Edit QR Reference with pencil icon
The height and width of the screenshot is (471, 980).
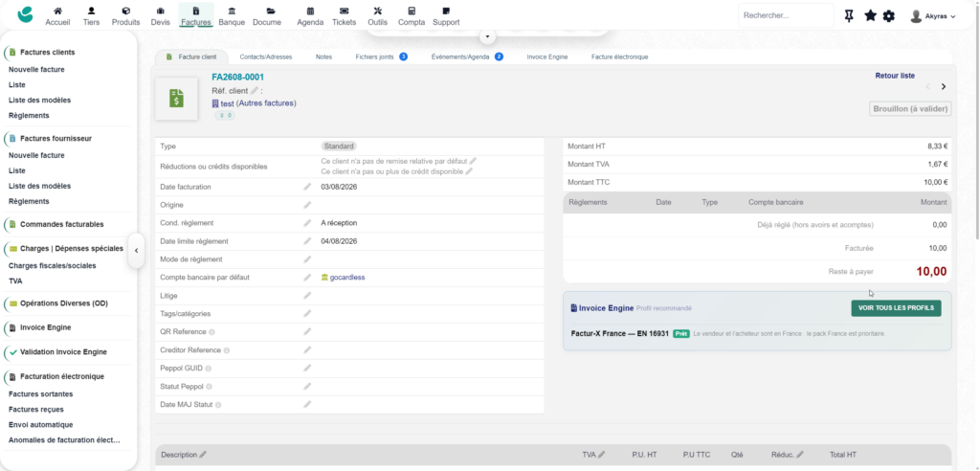(307, 332)
